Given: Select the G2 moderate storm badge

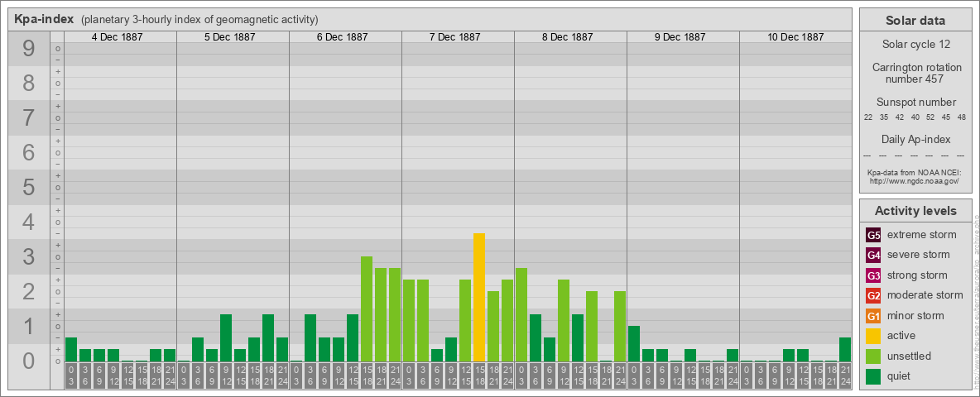Looking at the screenshot, I should [874, 295].
